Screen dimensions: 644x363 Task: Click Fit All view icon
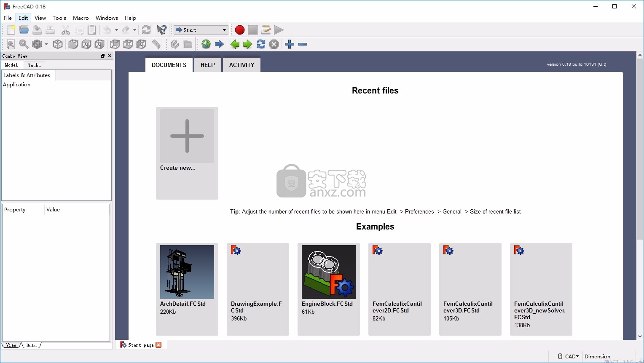tap(11, 44)
